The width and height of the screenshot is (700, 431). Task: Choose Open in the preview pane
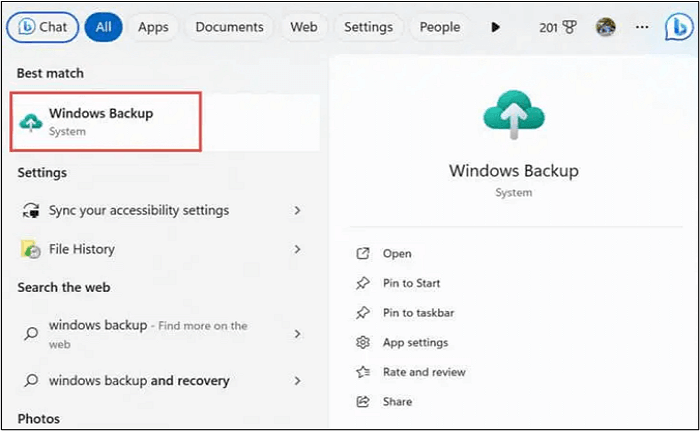click(x=397, y=254)
